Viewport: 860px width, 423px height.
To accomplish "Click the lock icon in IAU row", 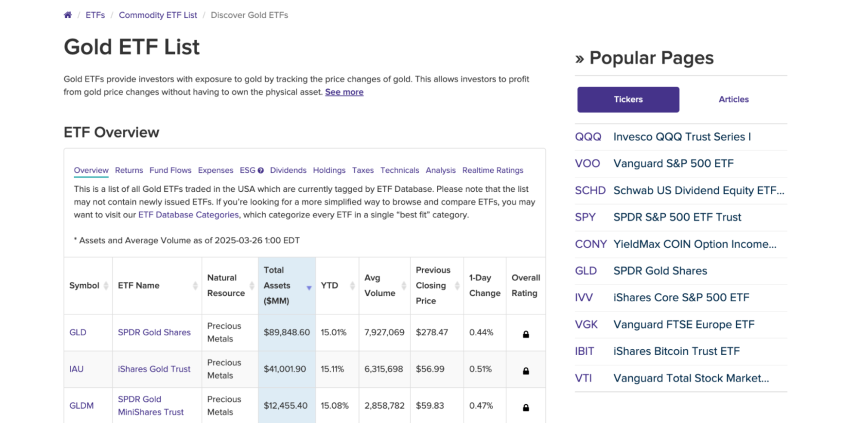I will (526, 371).
